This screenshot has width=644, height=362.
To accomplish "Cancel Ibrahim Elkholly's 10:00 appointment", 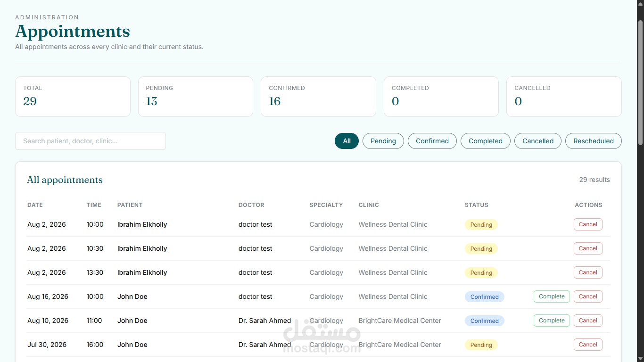I will pos(588,224).
